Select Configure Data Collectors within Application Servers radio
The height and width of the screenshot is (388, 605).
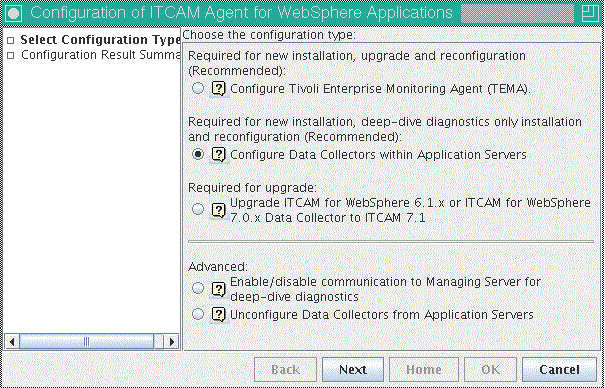[x=198, y=154]
